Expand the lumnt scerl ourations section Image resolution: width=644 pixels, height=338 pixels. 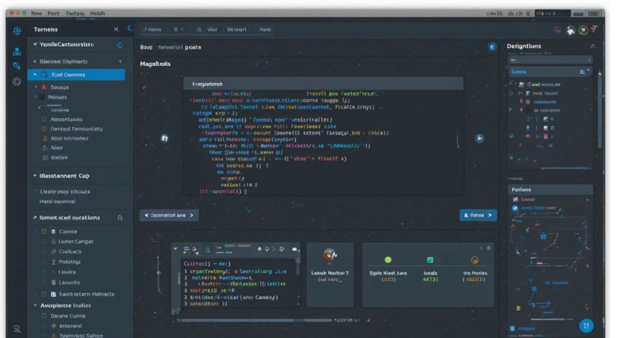click(35, 218)
